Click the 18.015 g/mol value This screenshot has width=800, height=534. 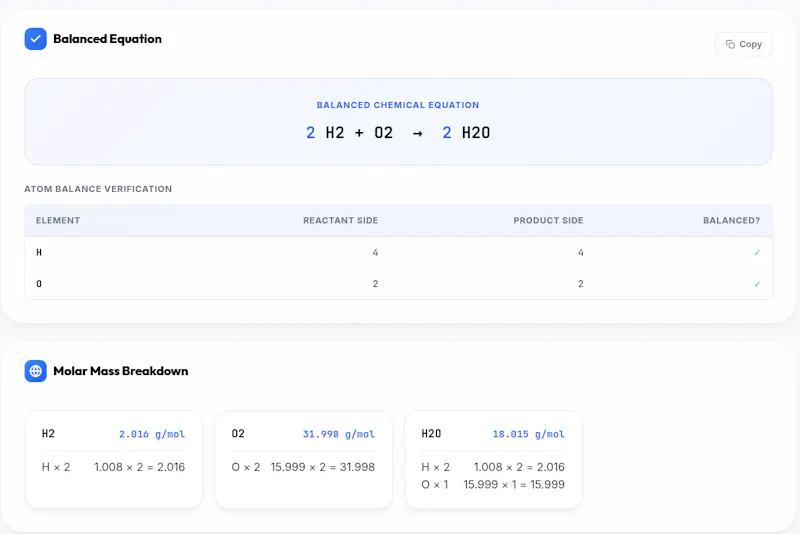point(529,434)
